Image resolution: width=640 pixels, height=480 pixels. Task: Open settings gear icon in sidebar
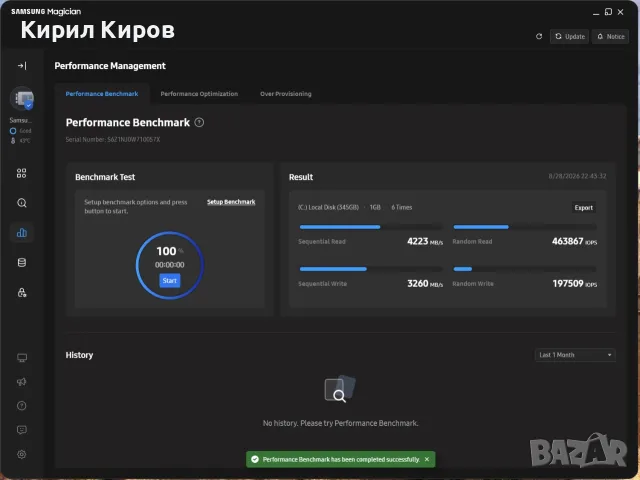[22, 454]
